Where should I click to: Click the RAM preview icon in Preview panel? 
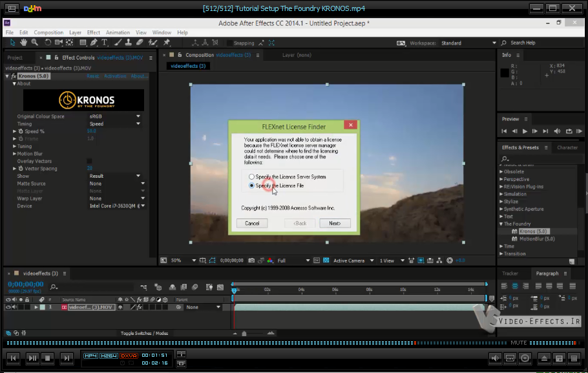tap(580, 131)
